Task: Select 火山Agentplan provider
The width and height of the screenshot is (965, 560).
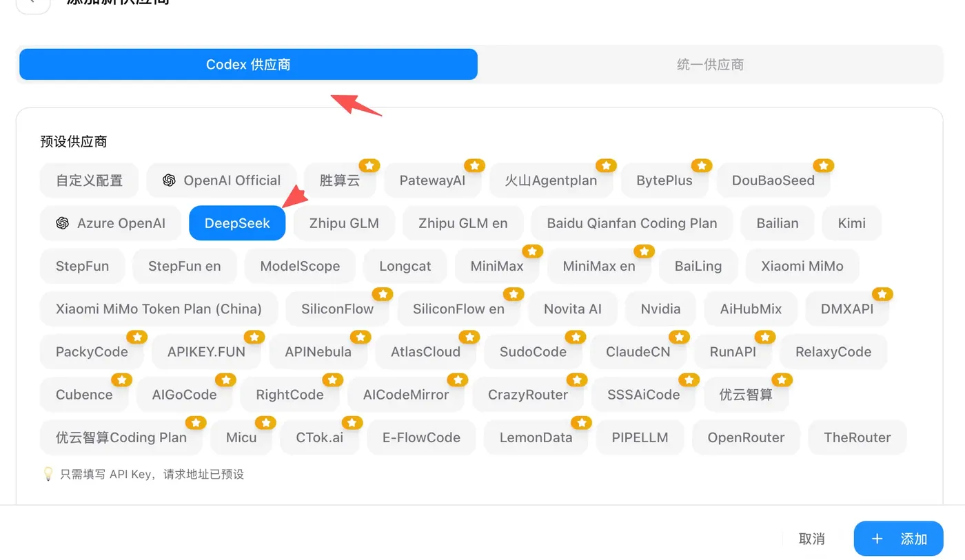Action: coord(551,180)
